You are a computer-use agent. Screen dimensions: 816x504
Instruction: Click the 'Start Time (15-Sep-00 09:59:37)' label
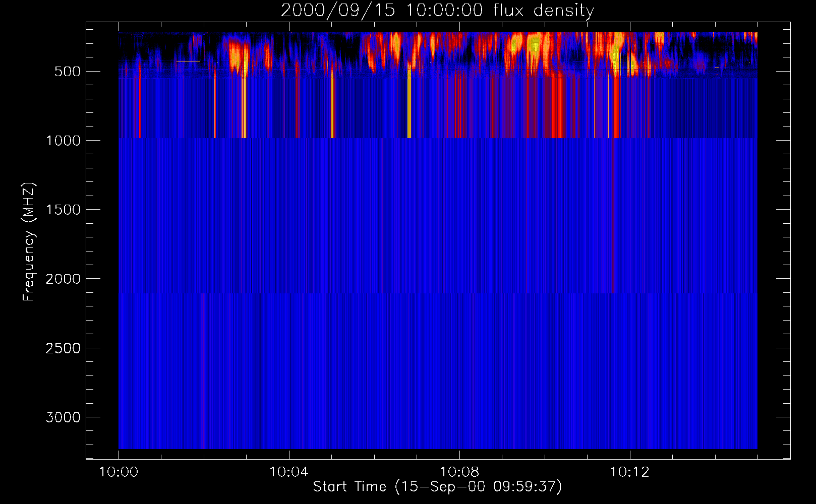pyautogui.click(x=437, y=487)
